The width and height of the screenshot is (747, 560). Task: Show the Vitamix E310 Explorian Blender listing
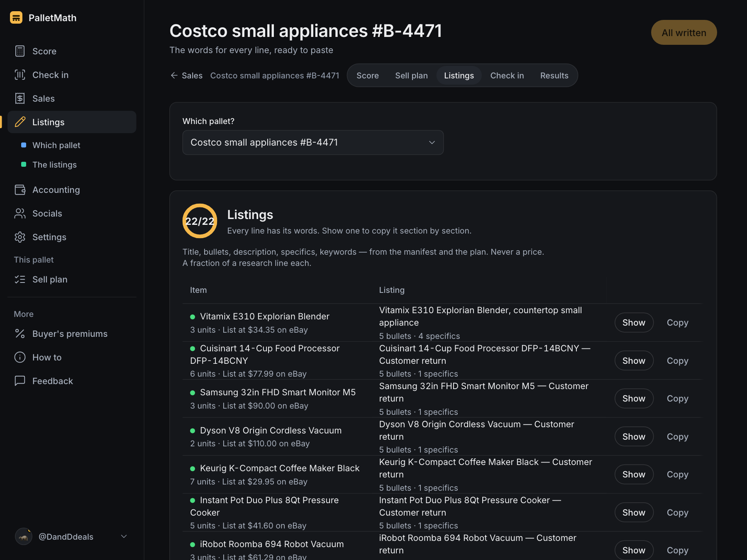634,322
